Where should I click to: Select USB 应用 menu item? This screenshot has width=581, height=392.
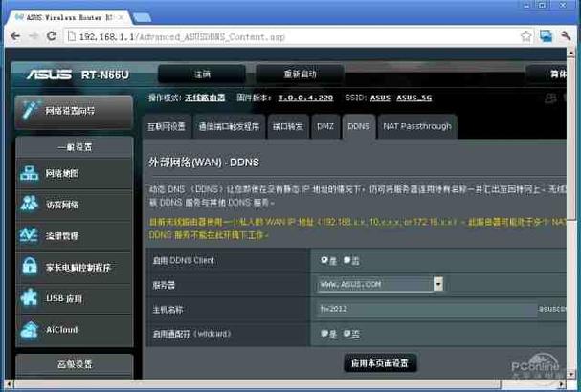[x=74, y=298]
